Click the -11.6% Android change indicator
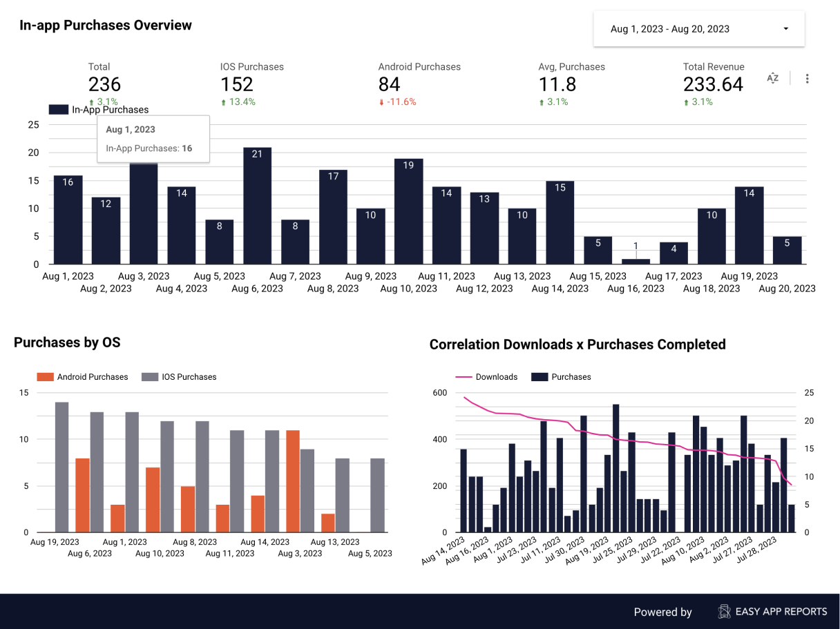Screen dimensions: 840x629 pyautogui.click(x=397, y=102)
